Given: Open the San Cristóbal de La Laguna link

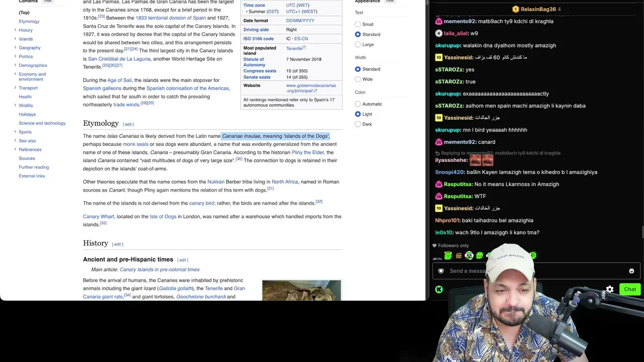Looking at the screenshot, I should (119, 59).
